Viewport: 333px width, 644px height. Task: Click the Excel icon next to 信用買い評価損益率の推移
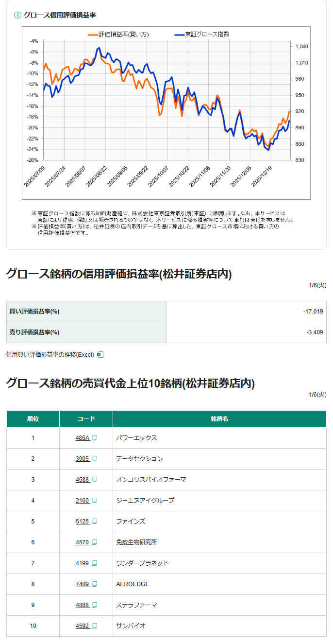pyautogui.click(x=100, y=355)
